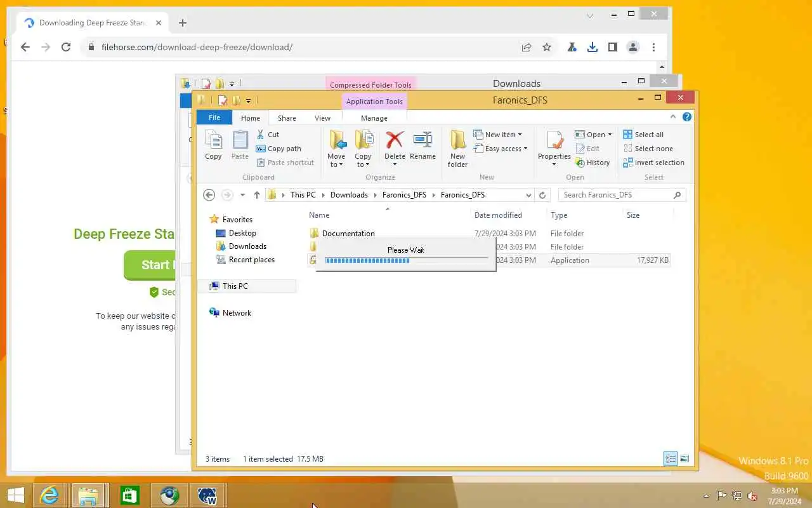Open the File menu tab
812x508 pixels.
coord(214,117)
